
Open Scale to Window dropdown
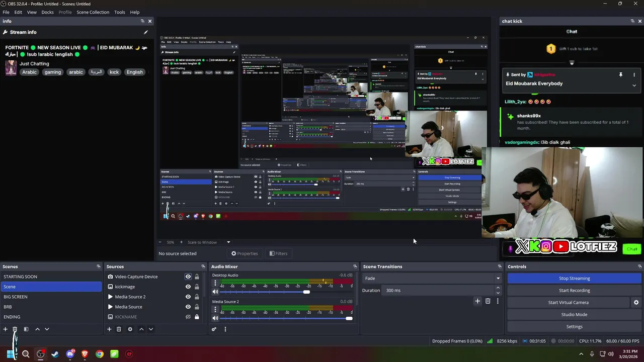(x=209, y=242)
